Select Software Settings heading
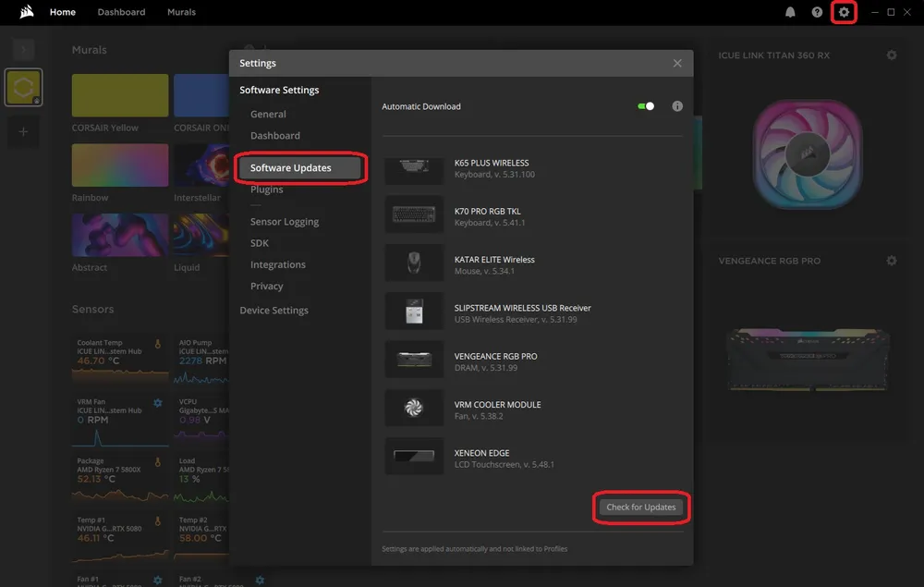Screen dimensions: 924x587 [279, 90]
